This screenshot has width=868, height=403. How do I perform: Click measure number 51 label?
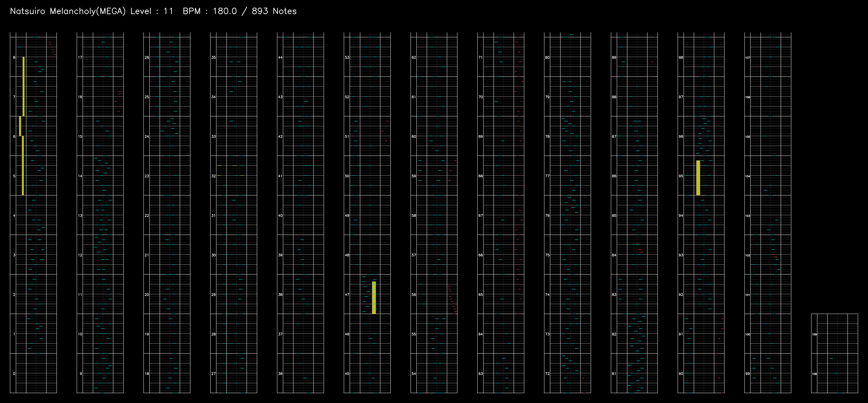(347, 137)
